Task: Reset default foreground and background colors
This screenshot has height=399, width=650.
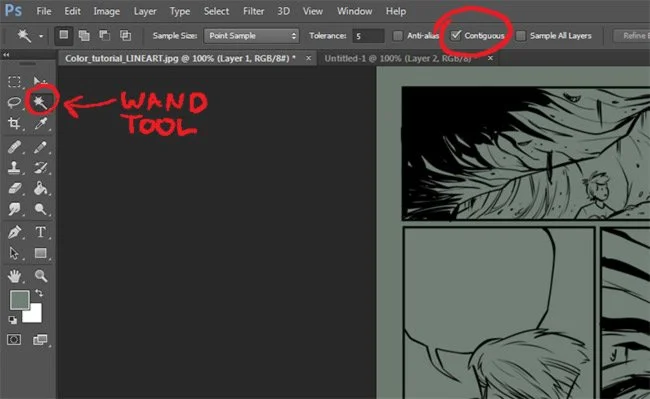Action: (x=12, y=320)
